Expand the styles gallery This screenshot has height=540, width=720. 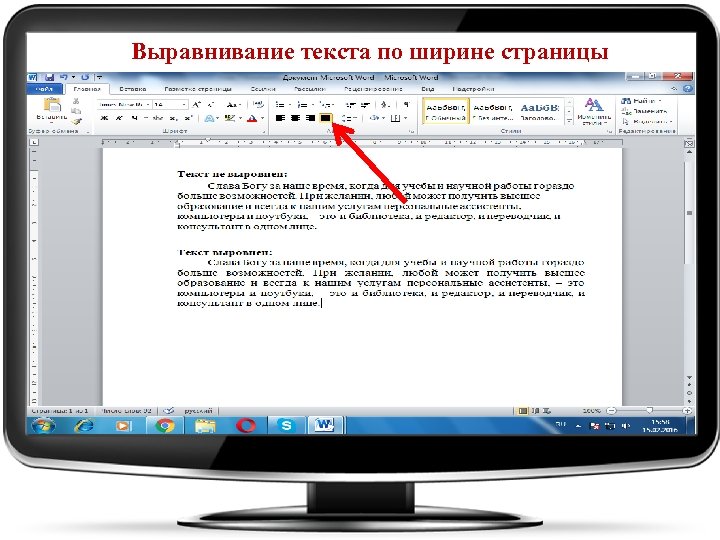tap(569, 121)
